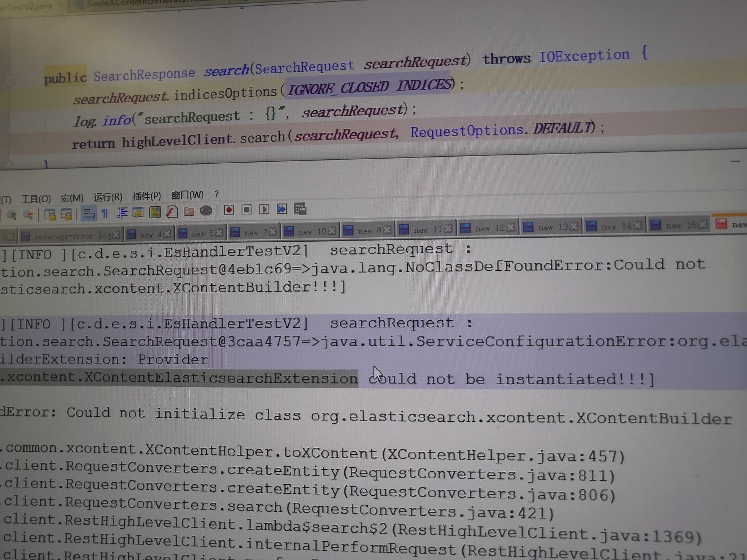The image size is (747, 560).
Task: Show the Document Map panel icon
Action: (155, 211)
